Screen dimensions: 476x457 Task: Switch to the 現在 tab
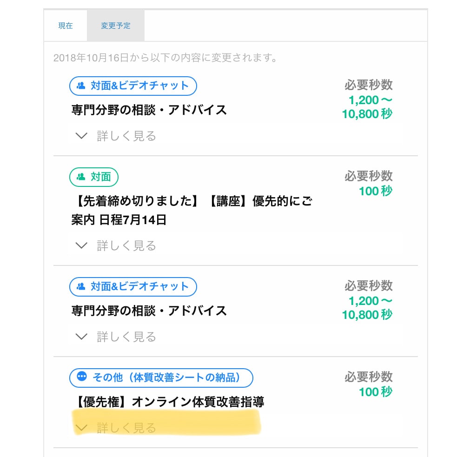(x=66, y=26)
